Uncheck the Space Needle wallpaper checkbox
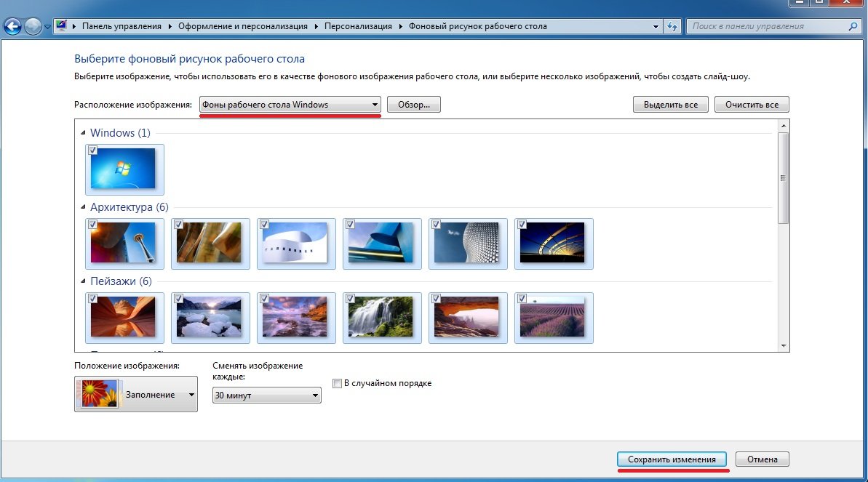The image size is (868, 482). point(92,225)
